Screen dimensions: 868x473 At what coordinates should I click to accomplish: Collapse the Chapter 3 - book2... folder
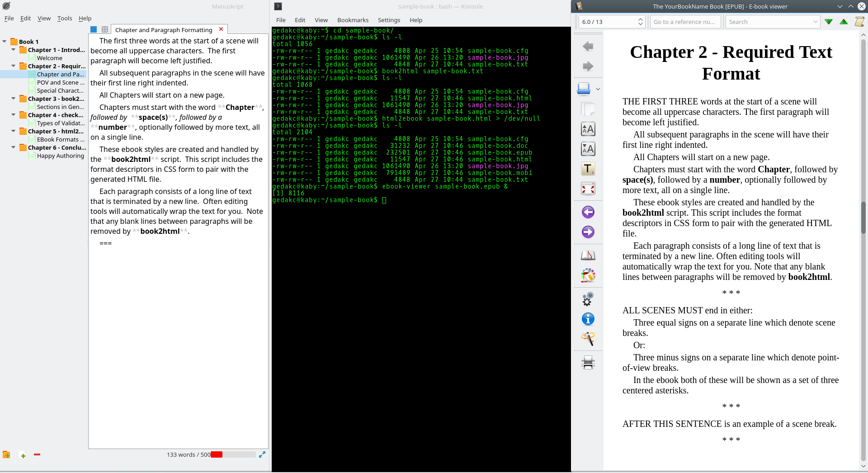tap(14, 98)
